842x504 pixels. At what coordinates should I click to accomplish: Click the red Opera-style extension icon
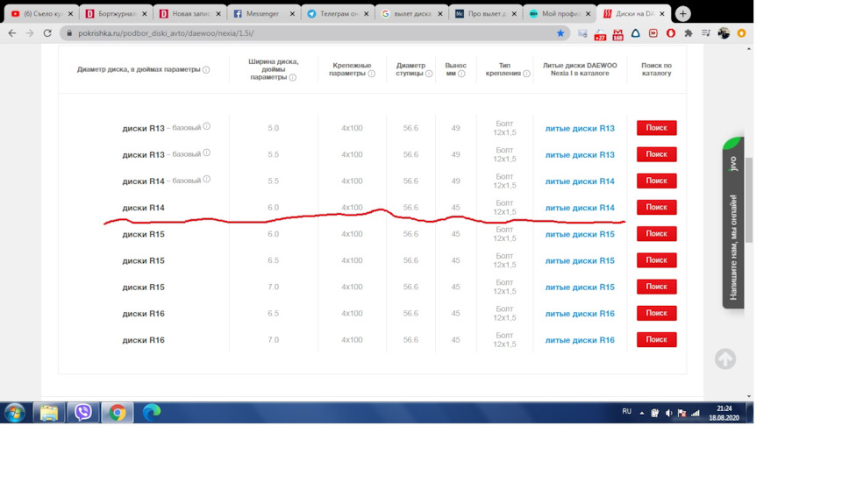pyautogui.click(x=671, y=33)
